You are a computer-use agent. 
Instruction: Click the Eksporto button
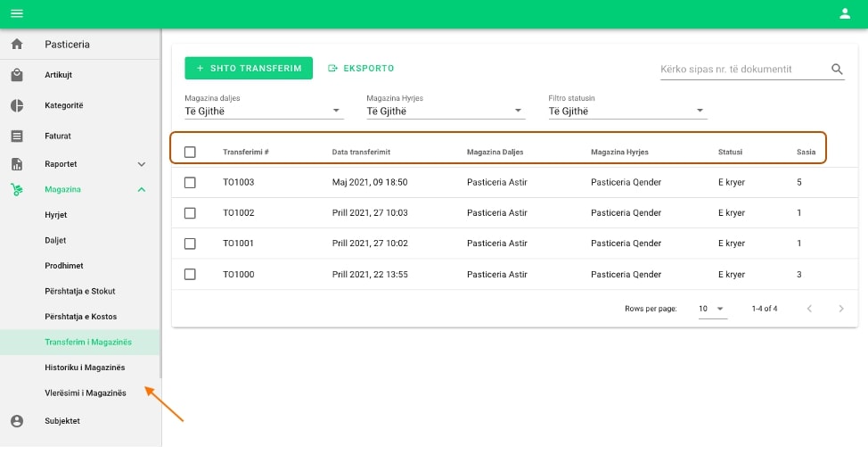pos(361,69)
